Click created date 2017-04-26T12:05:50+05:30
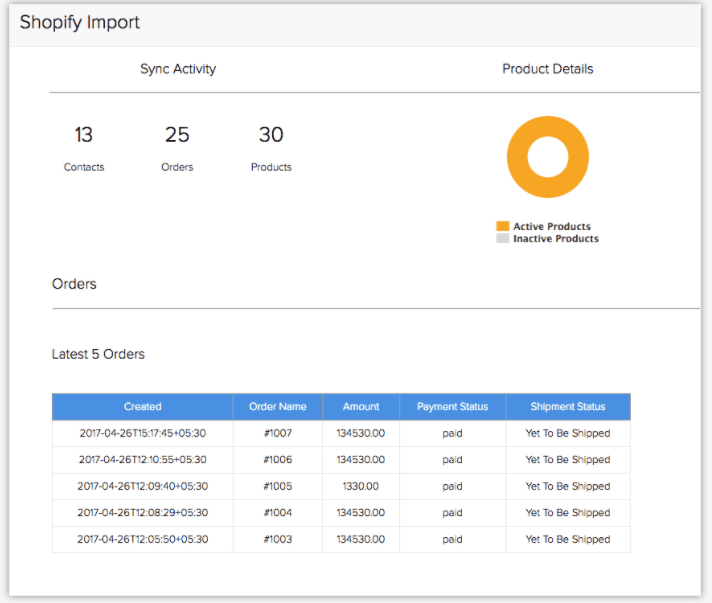 143,539
